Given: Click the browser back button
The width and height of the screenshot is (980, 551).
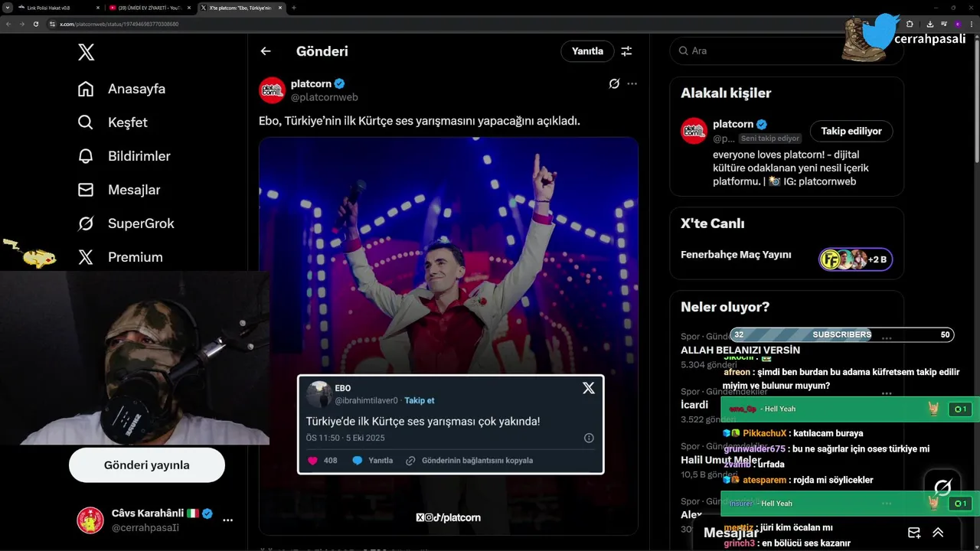Looking at the screenshot, I should point(8,24).
